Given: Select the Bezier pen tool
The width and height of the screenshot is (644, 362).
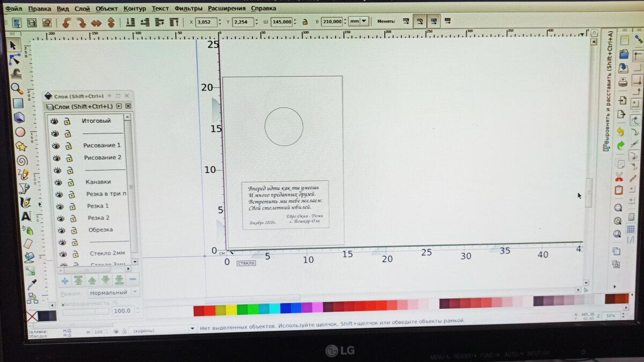Looking at the screenshot, I should [x=24, y=188].
